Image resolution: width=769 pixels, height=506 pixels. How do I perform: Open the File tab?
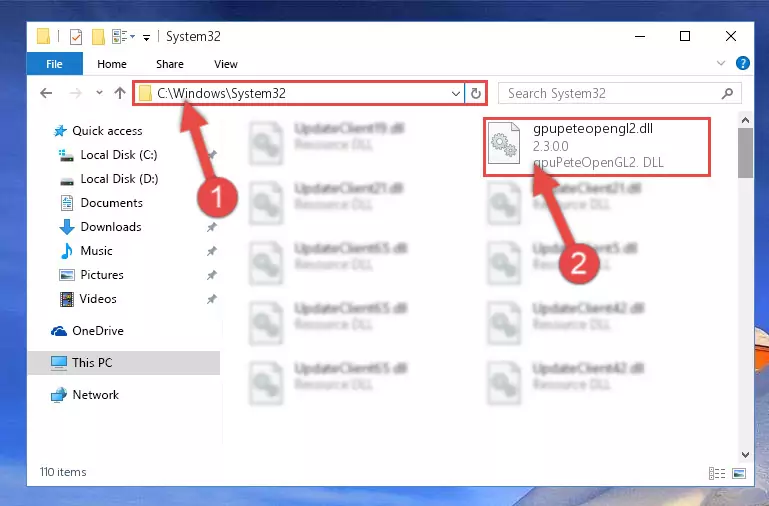tap(54, 64)
